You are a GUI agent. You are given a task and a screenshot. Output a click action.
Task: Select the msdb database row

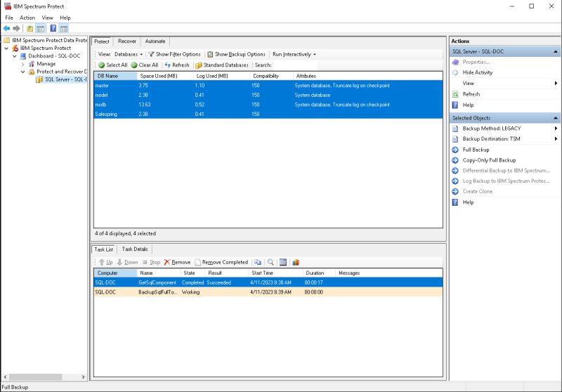pyautogui.click(x=268, y=105)
